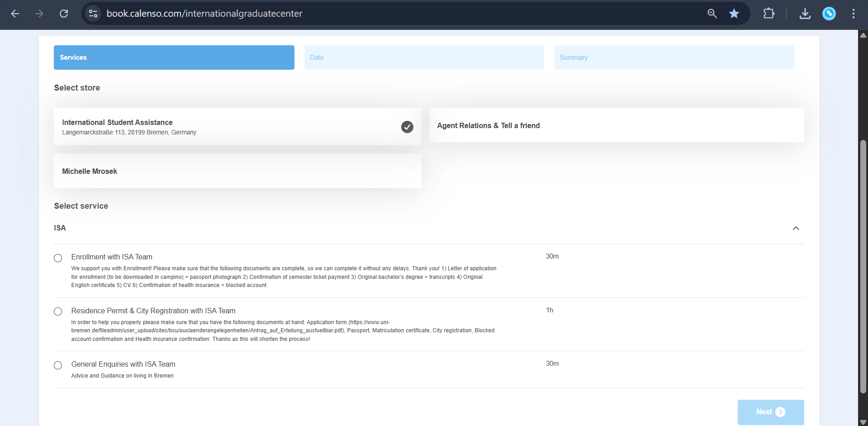
Task: Open the Chrome profile avatar
Action: point(829,14)
